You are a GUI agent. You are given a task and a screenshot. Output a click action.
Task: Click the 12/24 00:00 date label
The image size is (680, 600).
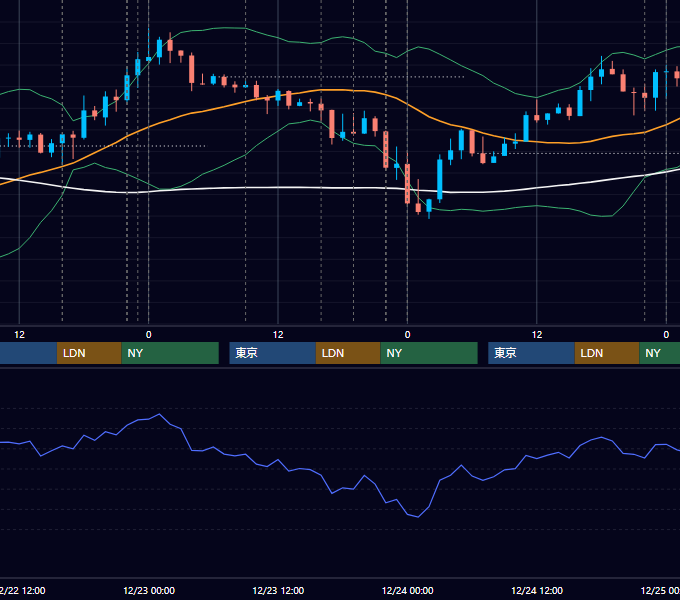coord(407,590)
